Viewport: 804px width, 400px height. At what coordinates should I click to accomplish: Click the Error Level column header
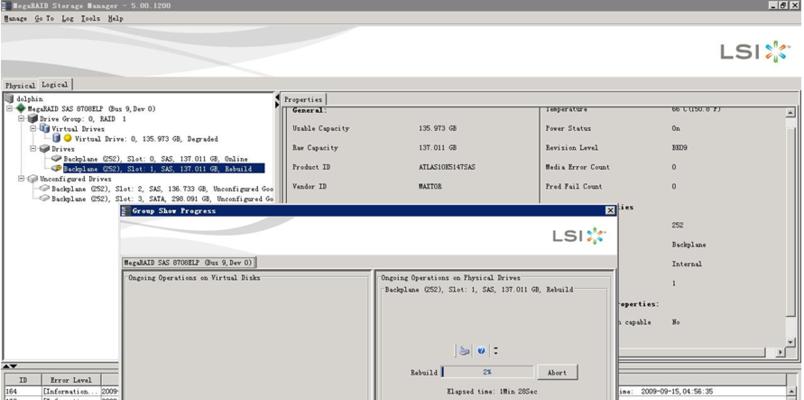[71, 380]
